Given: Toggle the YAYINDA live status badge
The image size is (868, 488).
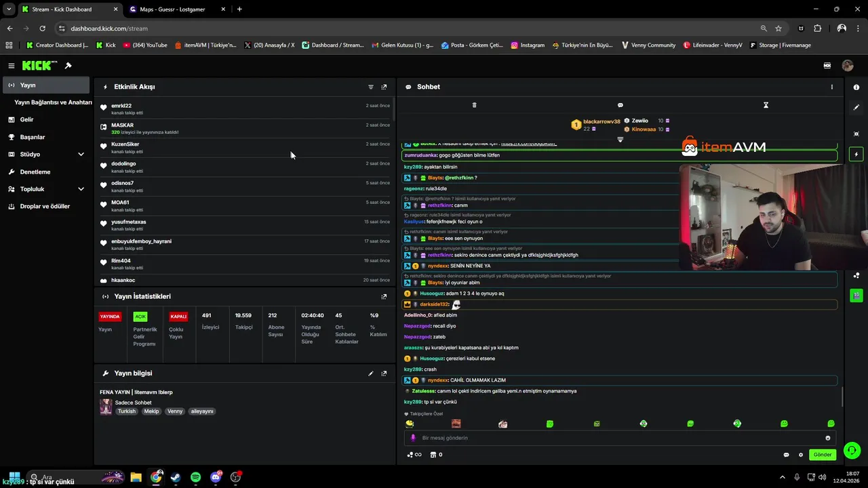Looking at the screenshot, I should coord(110,317).
